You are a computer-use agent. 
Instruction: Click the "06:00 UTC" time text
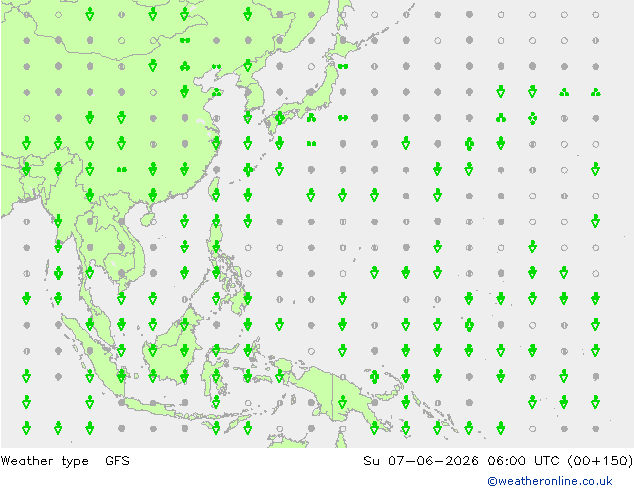pyautogui.click(x=523, y=460)
